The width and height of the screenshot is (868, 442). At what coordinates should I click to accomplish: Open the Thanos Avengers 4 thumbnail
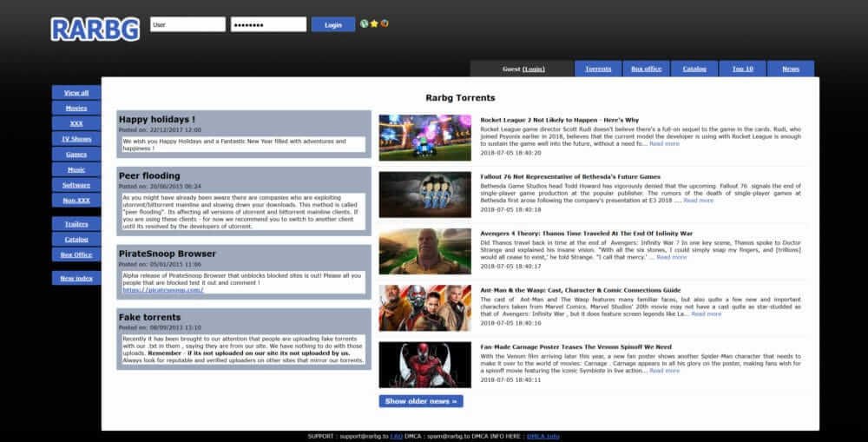424,251
